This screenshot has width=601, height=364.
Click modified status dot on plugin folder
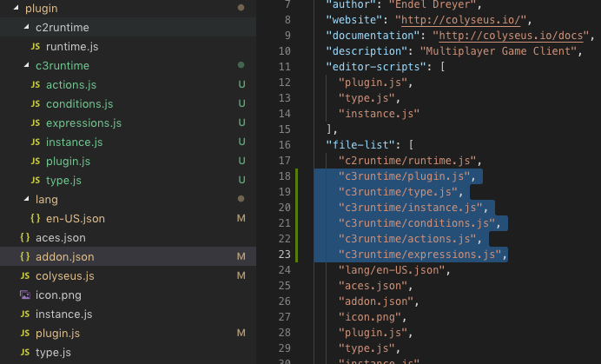click(241, 7)
